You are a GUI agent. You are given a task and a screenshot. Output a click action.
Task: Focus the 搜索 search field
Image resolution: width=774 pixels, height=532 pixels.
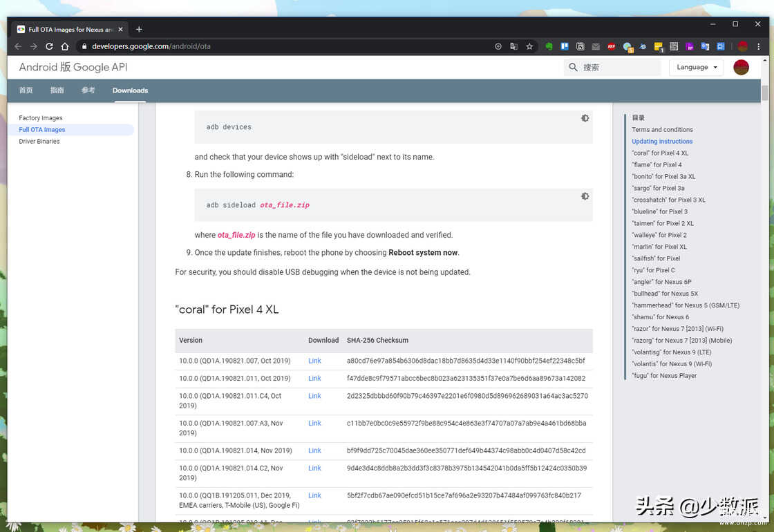(x=612, y=67)
